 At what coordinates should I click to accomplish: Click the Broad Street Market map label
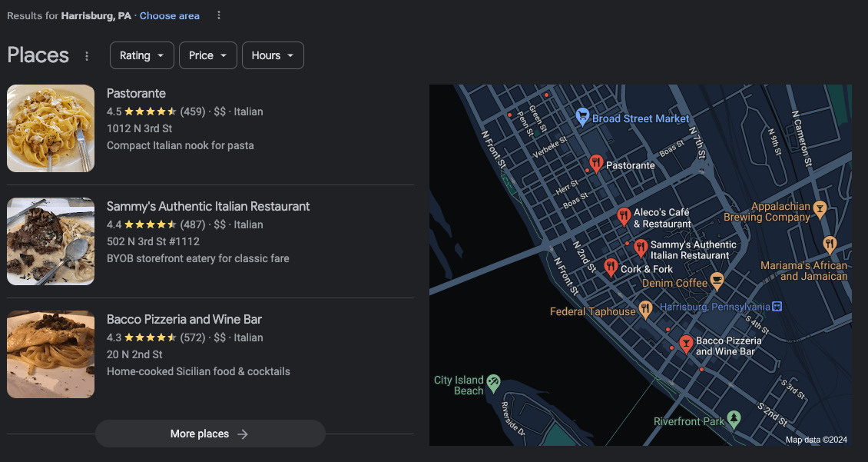(x=641, y=118)
